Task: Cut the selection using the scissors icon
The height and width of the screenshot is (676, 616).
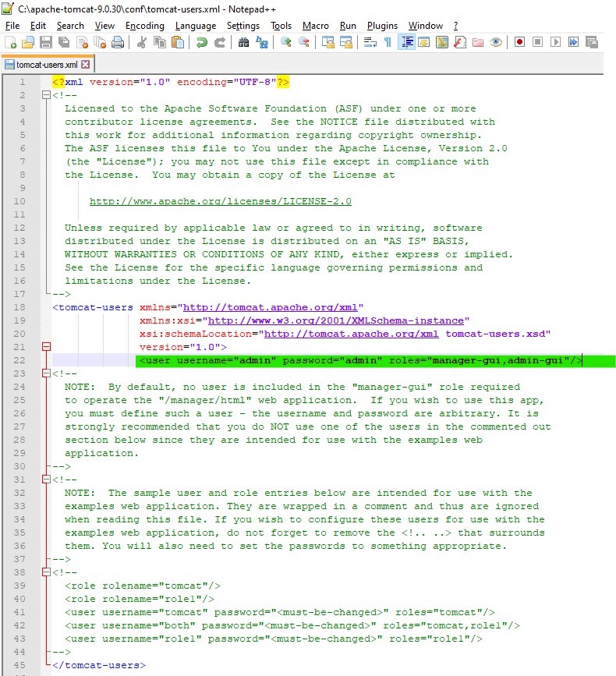Action: click(x=141, y=42)
